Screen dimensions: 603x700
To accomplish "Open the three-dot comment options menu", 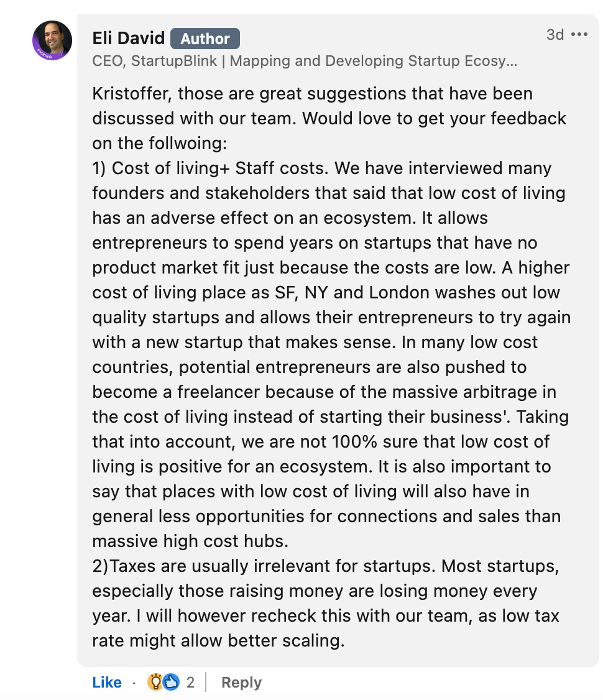I will point(579,34).
